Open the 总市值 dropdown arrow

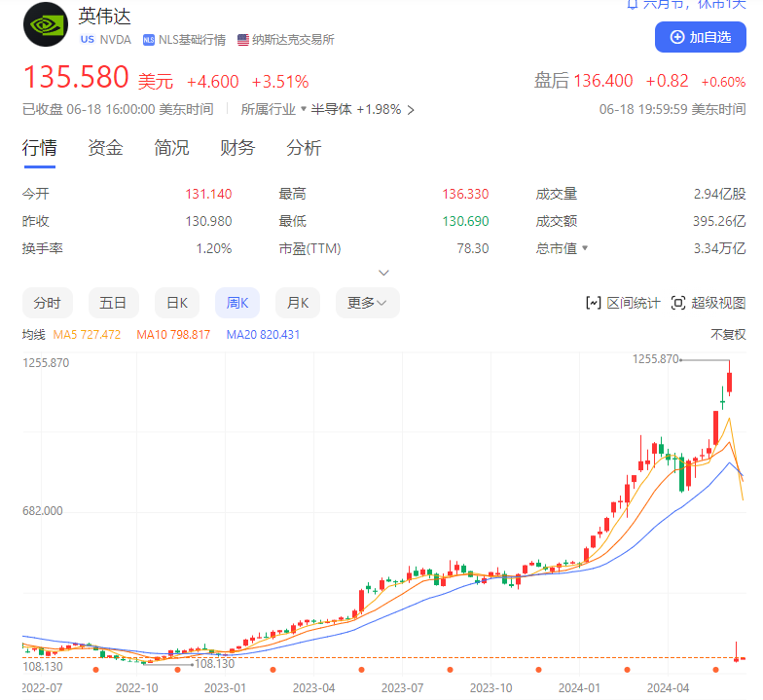585,247
